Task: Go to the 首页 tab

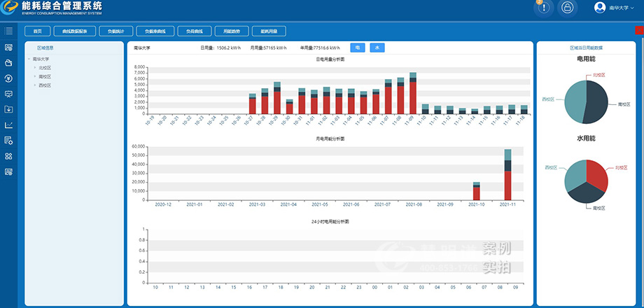Action: [x=38, y=31]
